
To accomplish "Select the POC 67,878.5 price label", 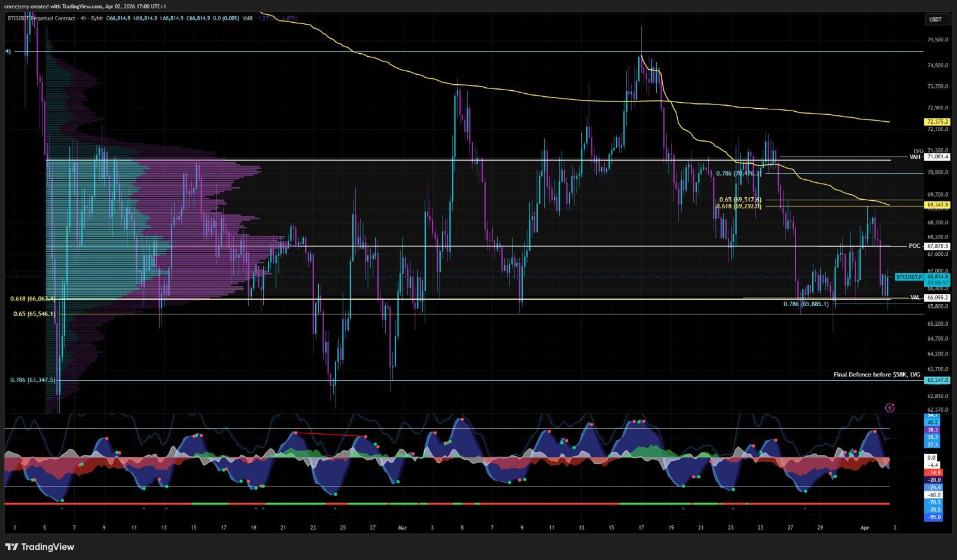I will (937, 246).
